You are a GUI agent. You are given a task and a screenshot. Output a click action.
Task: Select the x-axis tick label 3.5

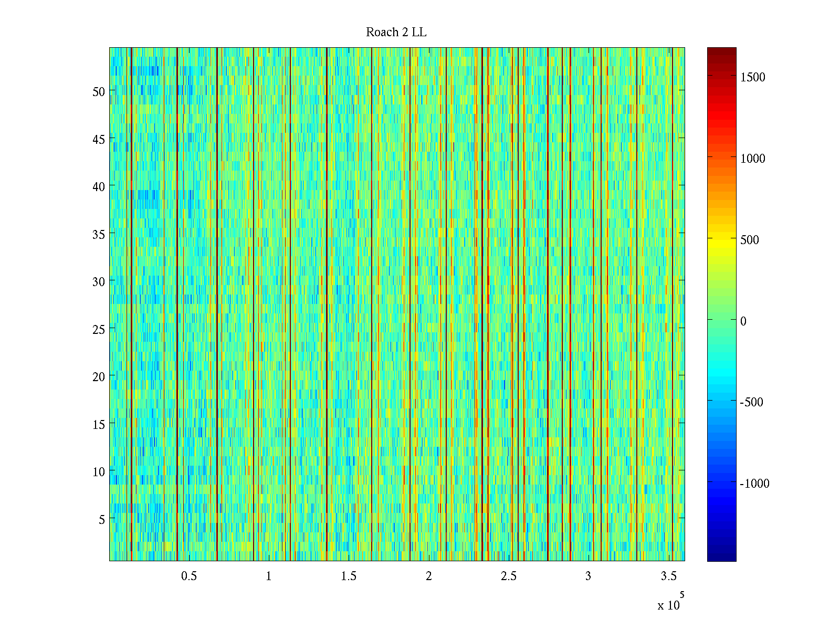[668, 576]
